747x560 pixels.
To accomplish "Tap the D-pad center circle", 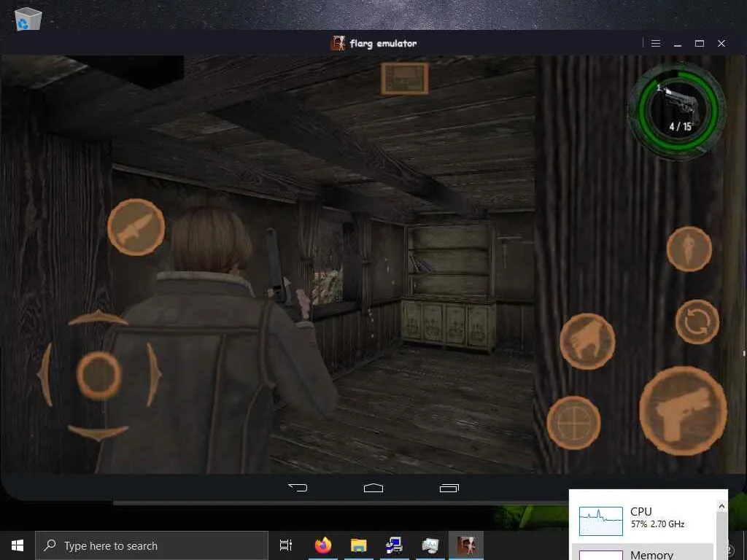I will click(x=98, y=376).
